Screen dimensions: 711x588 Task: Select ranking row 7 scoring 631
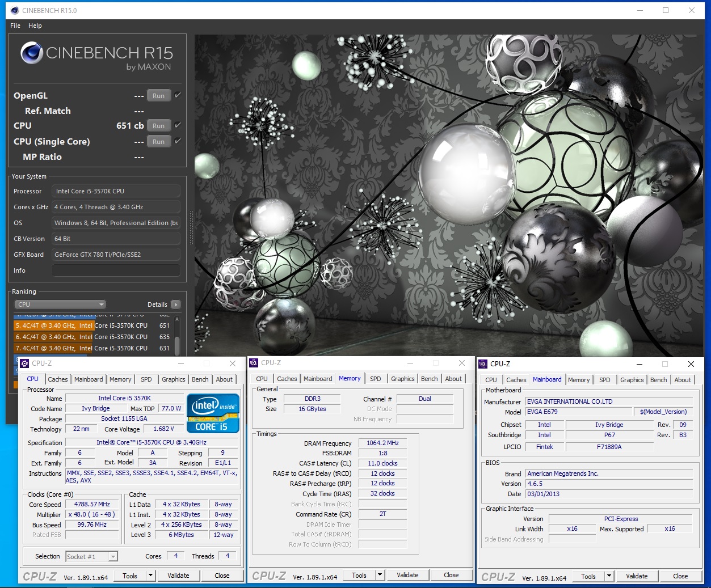click(x=92, y=348)
